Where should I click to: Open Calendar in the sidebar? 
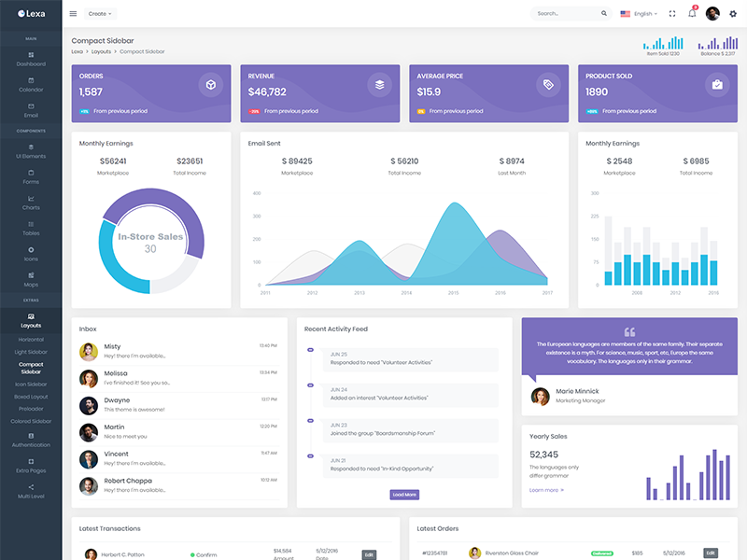[31, 85]
